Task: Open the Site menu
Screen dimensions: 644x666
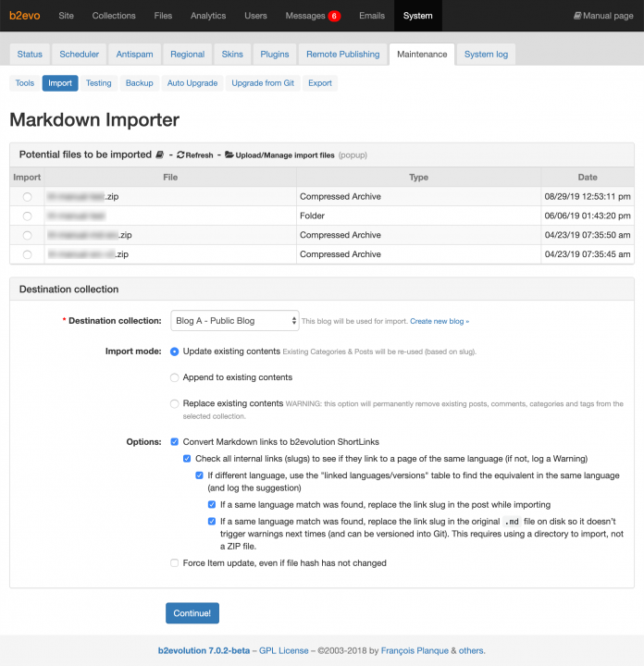Action: coord(66,16)
